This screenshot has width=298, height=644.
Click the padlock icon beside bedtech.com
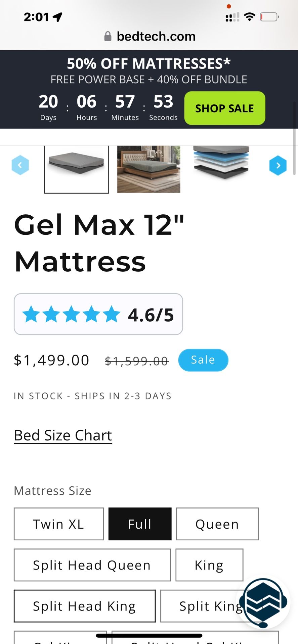pyautogui.click(x=108, y=36)
